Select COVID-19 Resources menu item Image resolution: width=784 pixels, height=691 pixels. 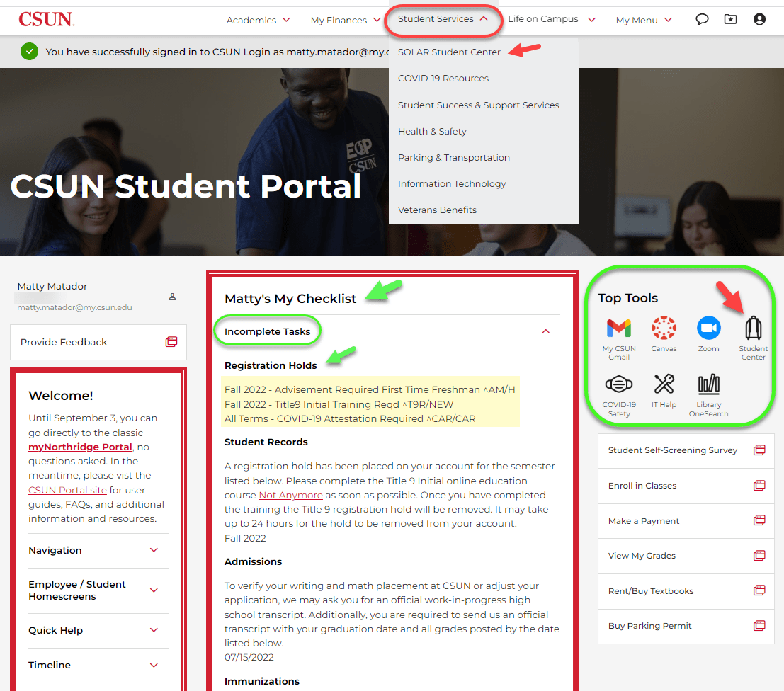point(443,79)
